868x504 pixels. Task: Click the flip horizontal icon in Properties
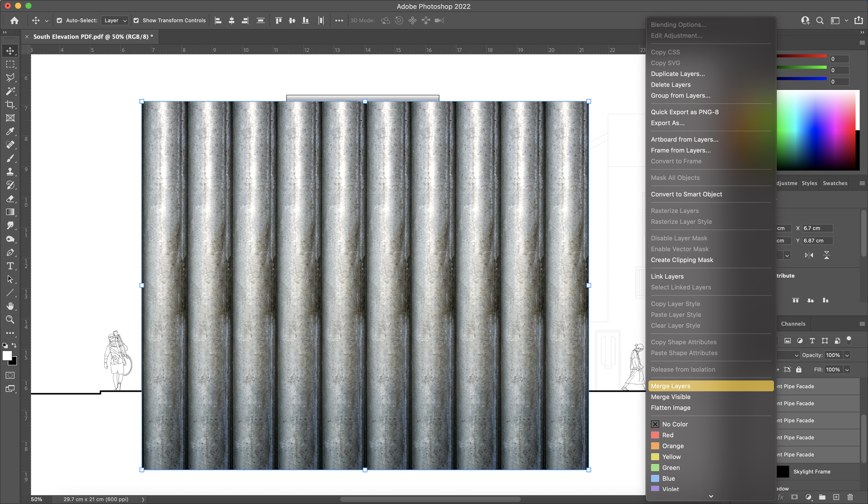click(809, 255)
